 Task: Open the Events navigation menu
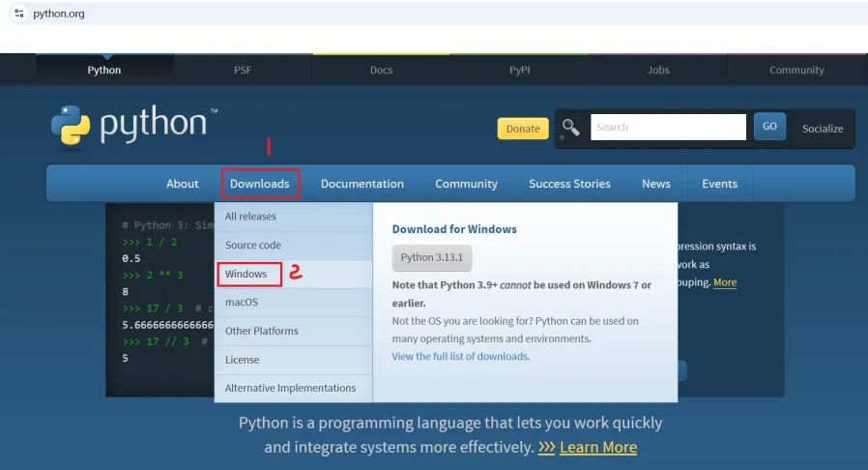tap(720, 184)
